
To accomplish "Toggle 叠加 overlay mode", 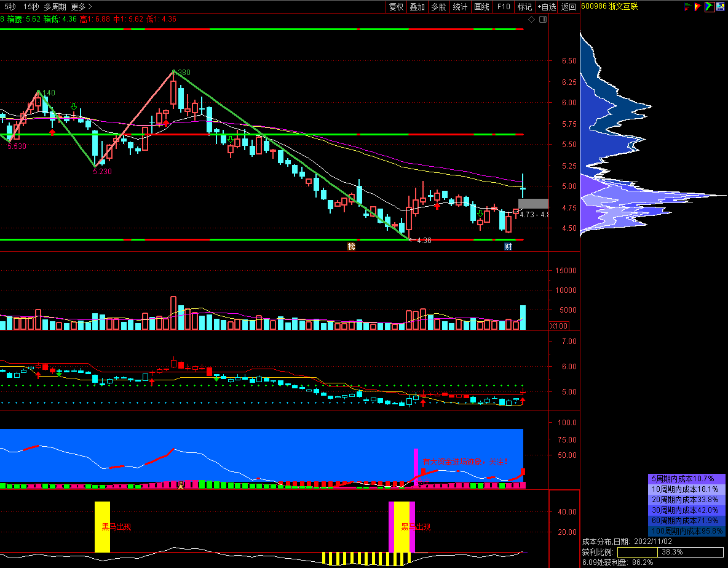I will tap(417, 7).
